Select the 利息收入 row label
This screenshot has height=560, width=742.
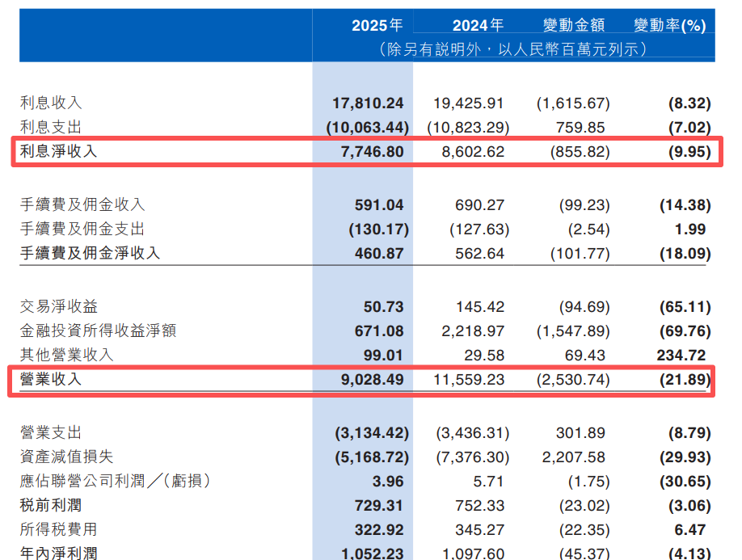point(51,103)
